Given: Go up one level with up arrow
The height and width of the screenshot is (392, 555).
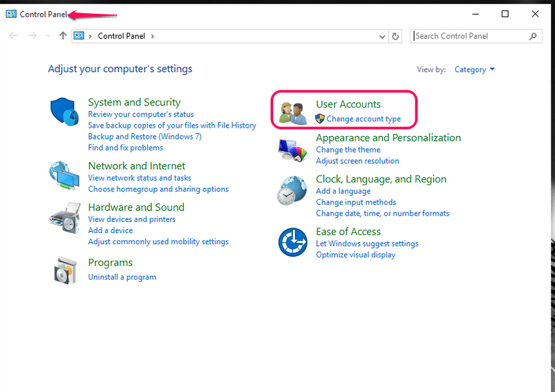Looking at the screenshot, I should coord(63,36).
